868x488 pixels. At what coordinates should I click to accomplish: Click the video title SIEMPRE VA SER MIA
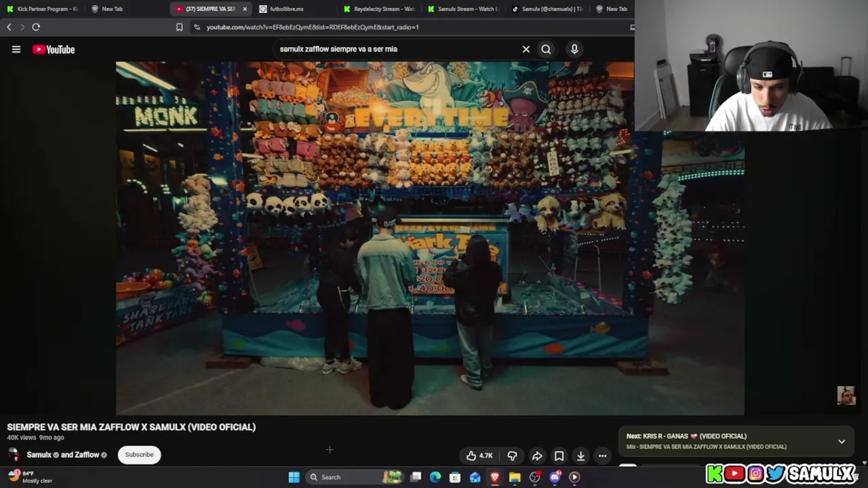coord(132,427)
